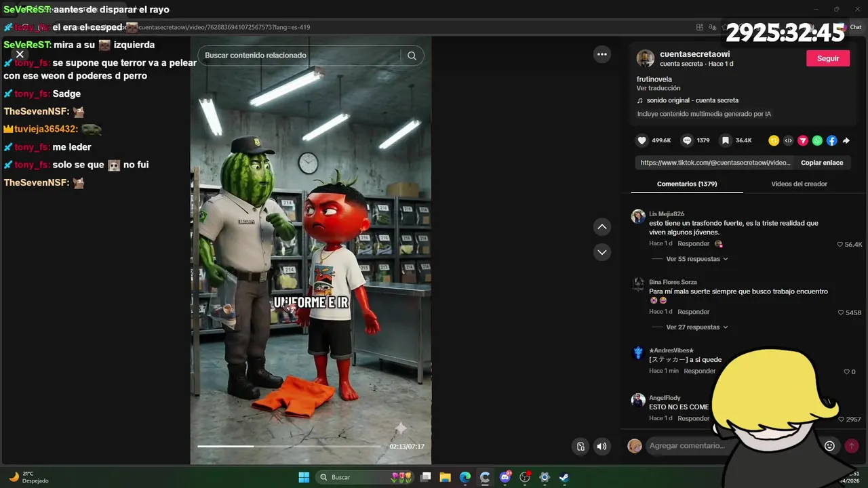Follow the creator with Seguir button
The width and height of the screenshot is (868, 488).
[828, 58]
